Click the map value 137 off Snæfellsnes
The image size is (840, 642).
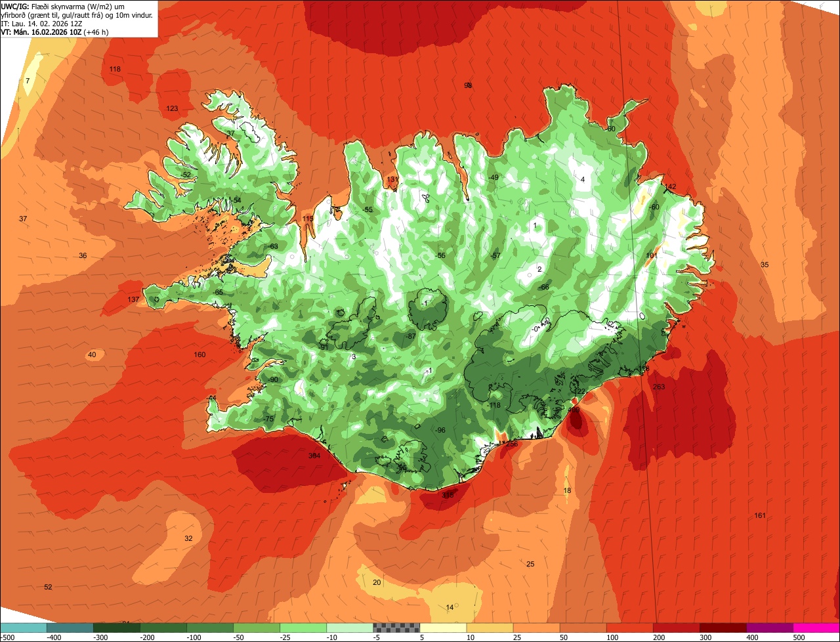[x=133, y=299]
